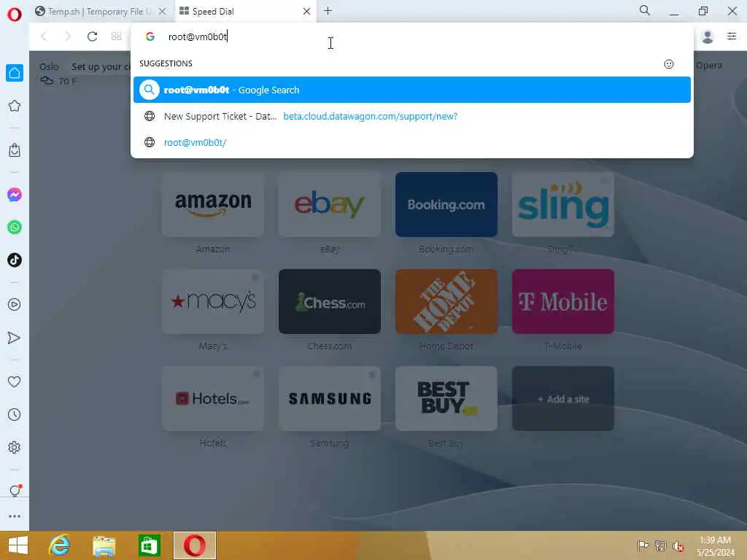Screen dimensions: 747x560
Task: Open Shopping bag icon in sidebar
Action: pos(15,150)
